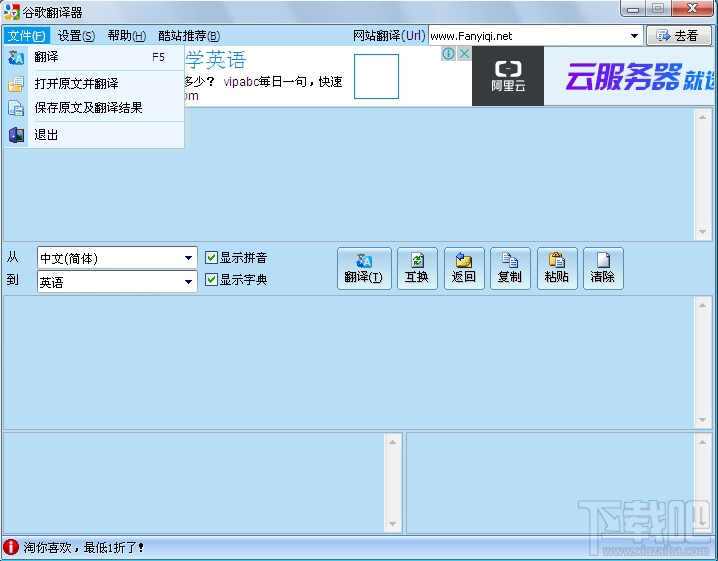
Task: Click the exit icon in File menu
Action: click(x=16, y=135)
